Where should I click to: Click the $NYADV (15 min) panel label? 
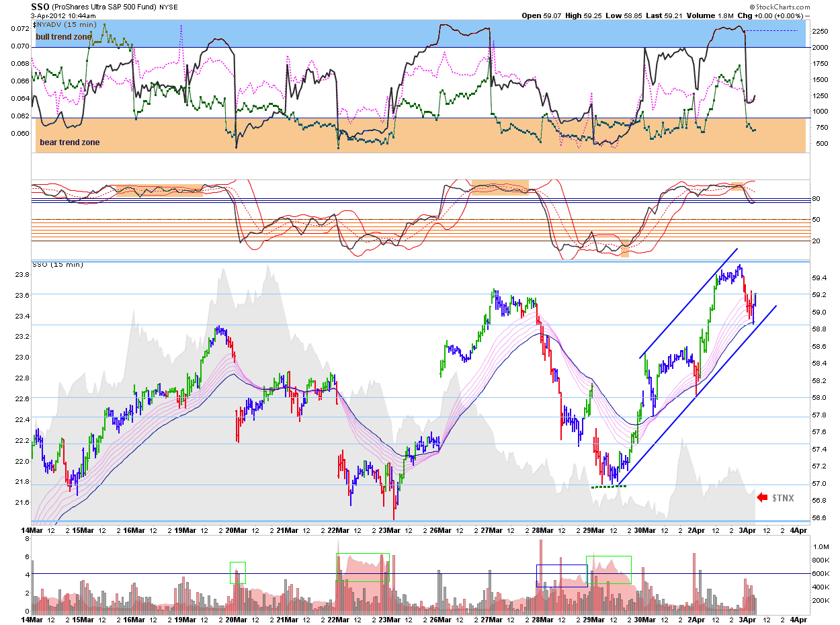point(65,25)
